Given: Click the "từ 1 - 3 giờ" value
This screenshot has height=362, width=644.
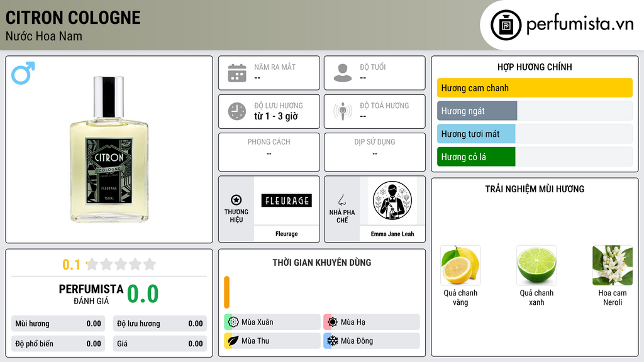Looking at the screenshot, I should tap(275, 116).
